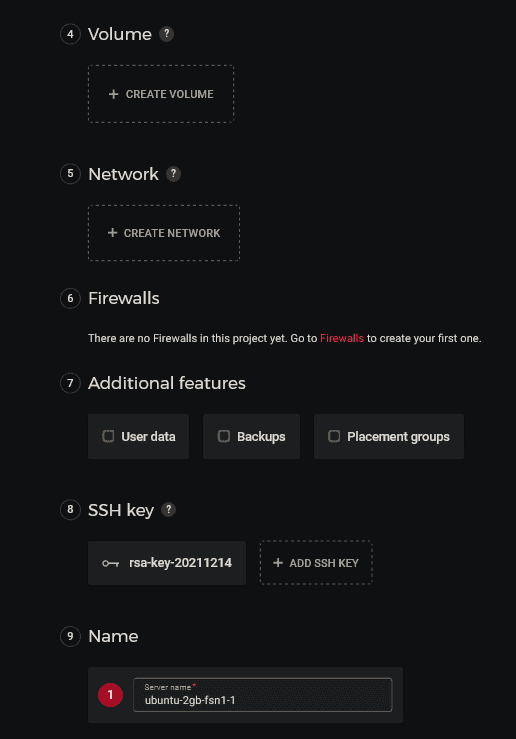The height and width of the screenshot is (739, 516).
Task: Click the key icon beside rsa-key-20211214
Action: (110, 563)
